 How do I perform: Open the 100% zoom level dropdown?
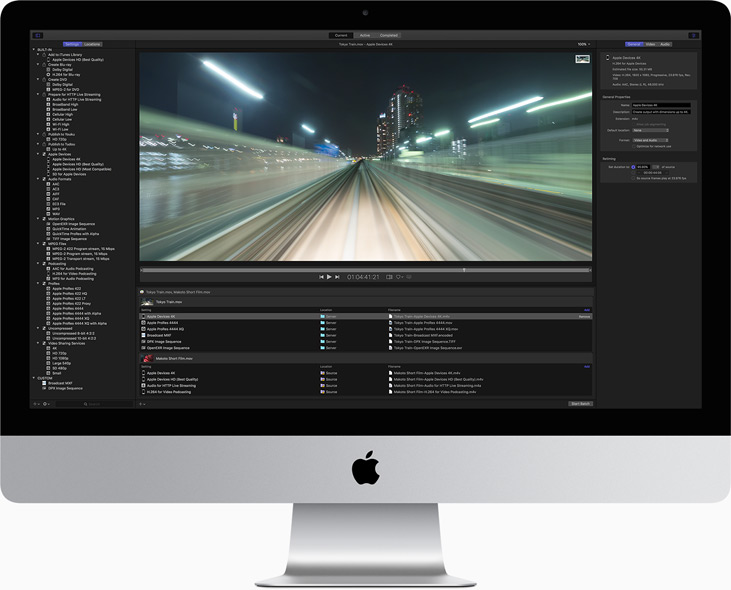pyautogui.click(x=582, y=44)
